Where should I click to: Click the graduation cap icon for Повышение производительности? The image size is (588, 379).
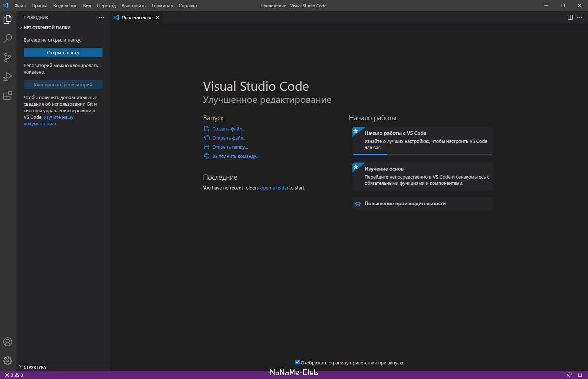(358, 204)
